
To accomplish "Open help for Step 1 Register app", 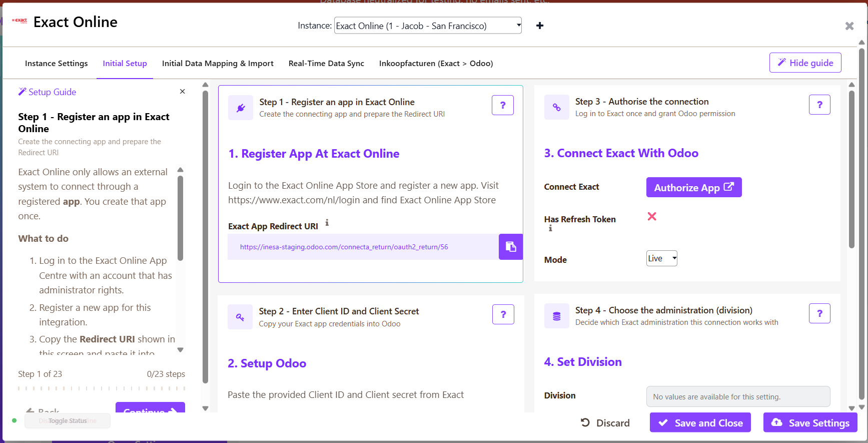I will (x=503, y=105).
